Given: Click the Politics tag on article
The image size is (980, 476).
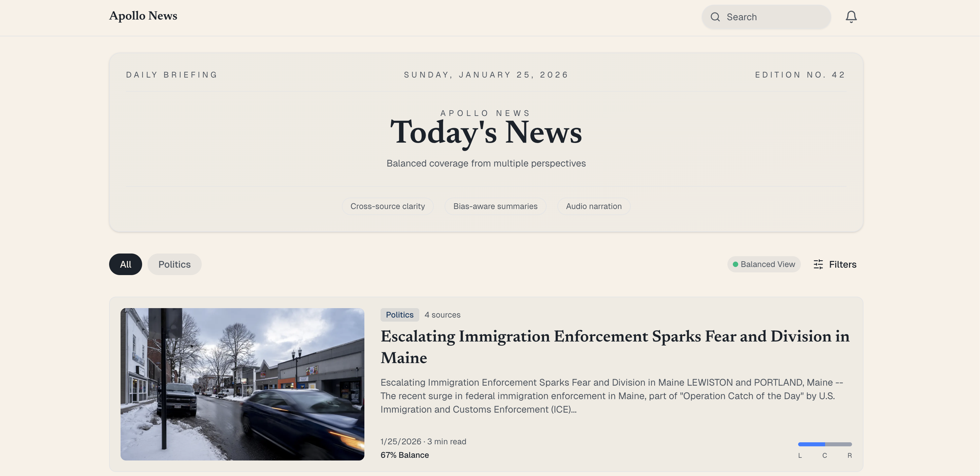Looking at the screenshot, I should 399,315.
